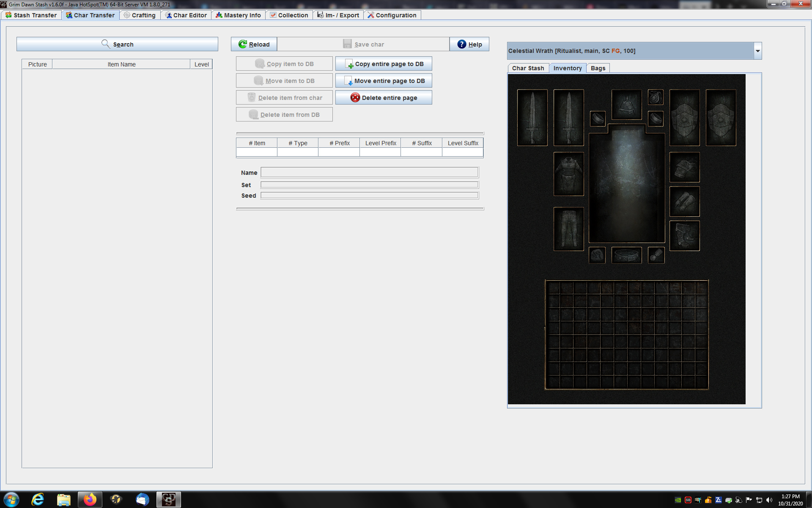Select the boots equipment slot
The width and height of the screenshot is (812, 508).
coord(684,236)
